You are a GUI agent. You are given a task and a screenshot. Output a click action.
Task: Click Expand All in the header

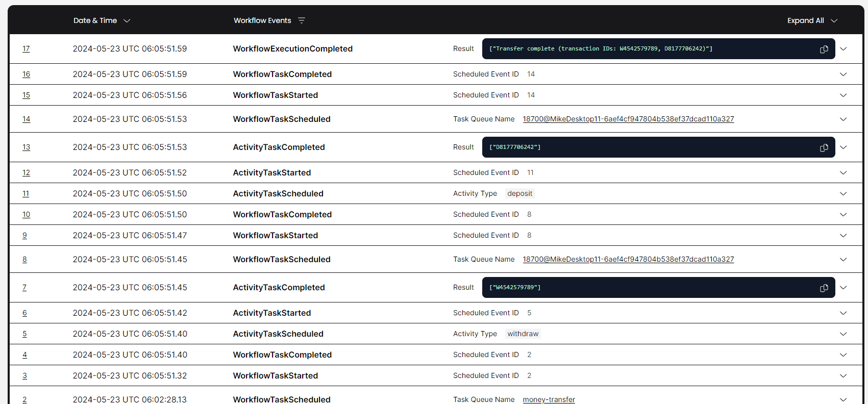(x=812, y=20)
